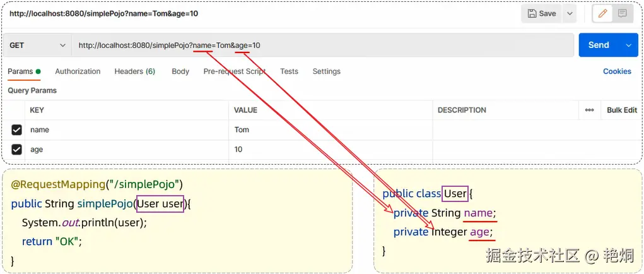
Task: Expand the Send button dropdown arrow
Action: [629, 45]
